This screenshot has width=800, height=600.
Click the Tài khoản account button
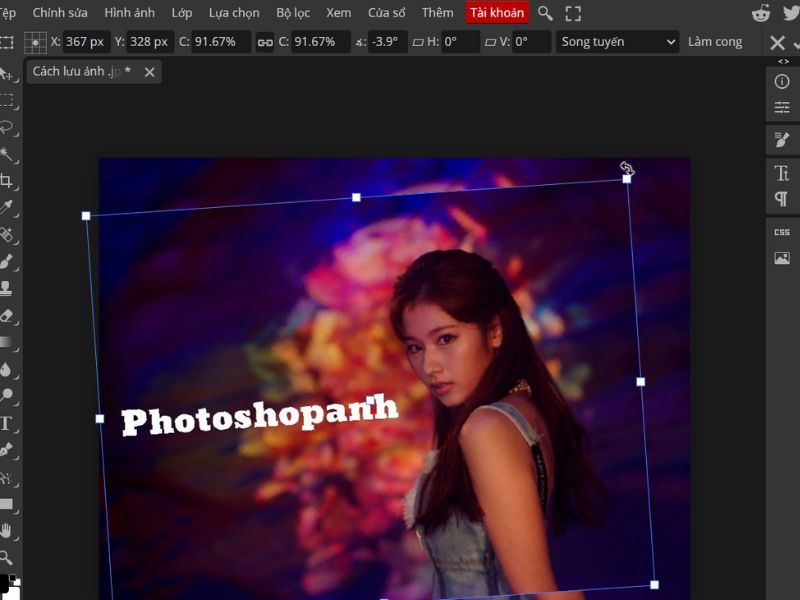click(497, 13)
